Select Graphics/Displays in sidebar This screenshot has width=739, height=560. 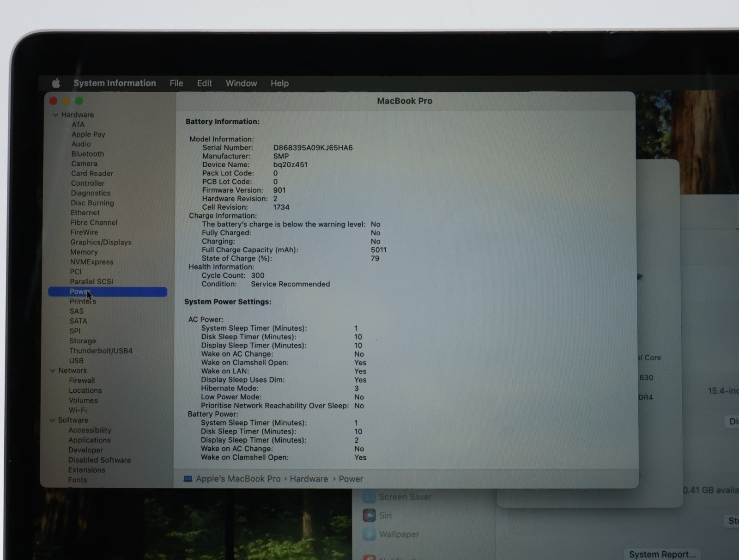(101, 242)
